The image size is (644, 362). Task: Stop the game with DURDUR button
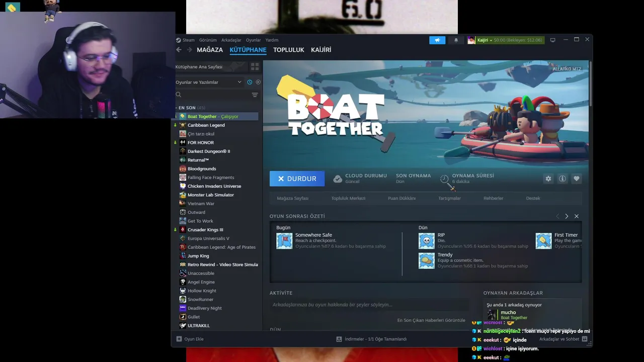point(297,178)
